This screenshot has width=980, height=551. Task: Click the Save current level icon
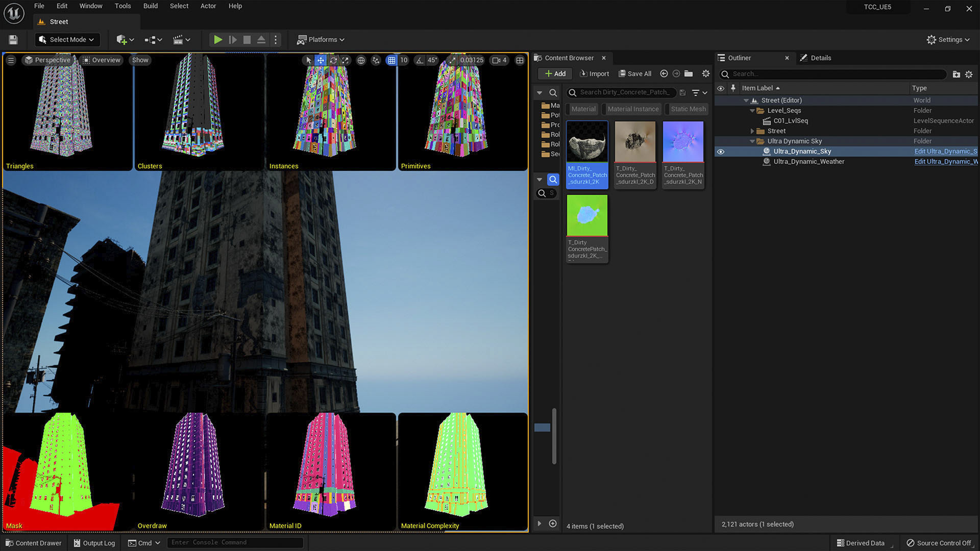tap(13, 40)
